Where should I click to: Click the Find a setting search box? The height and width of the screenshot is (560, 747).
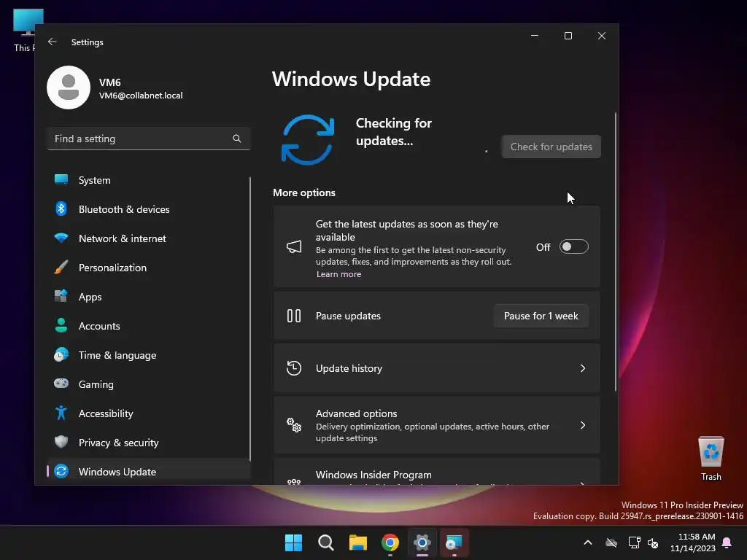[148, 139]
